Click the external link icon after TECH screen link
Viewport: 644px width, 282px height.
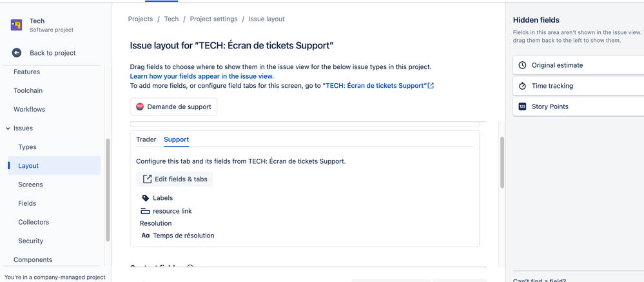pyautogui.click(x=431, y=86)
